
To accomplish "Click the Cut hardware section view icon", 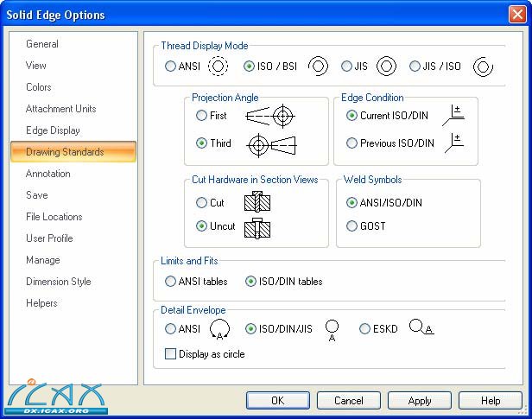I will coord(256,203).
